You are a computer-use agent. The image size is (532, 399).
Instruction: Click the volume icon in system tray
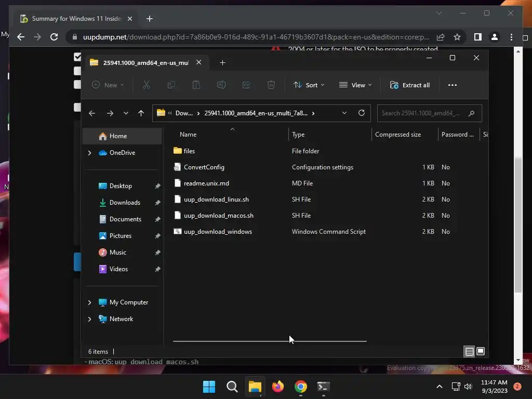point(468,387)
